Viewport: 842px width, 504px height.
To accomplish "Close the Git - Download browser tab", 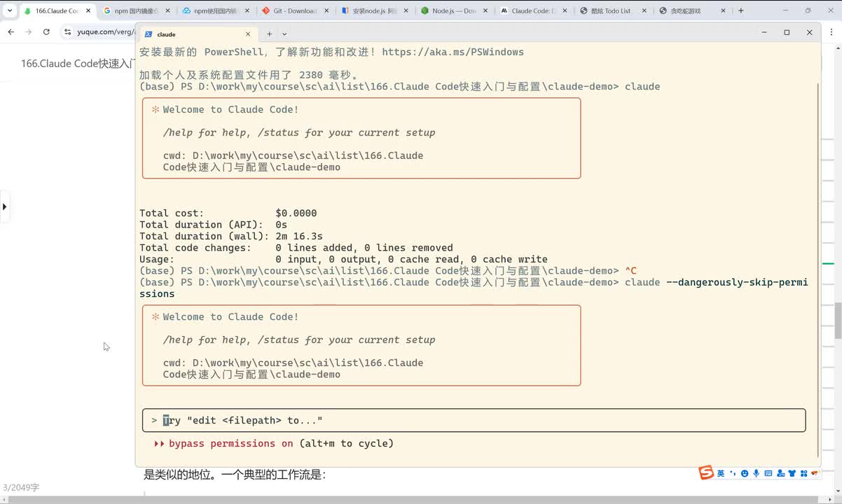I will pos(326,11).
